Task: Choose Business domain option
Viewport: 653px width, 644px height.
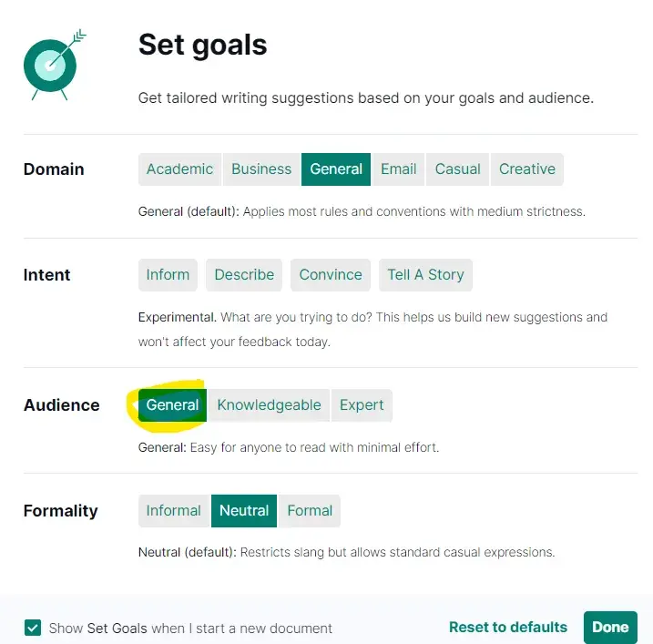Action: (261, 169)
